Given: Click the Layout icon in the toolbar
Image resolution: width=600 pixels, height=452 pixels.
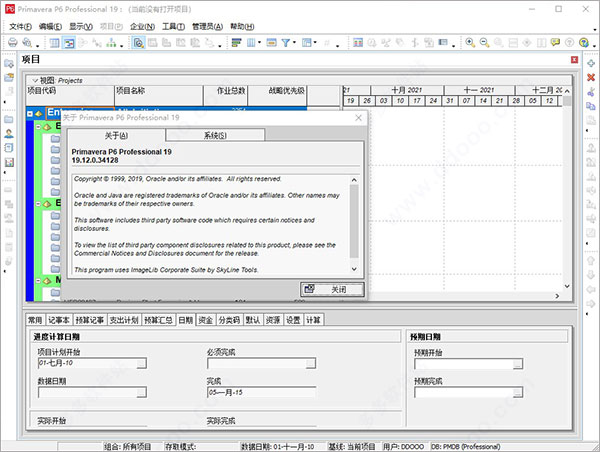Looking at the screenshot, I should point(307,42).
